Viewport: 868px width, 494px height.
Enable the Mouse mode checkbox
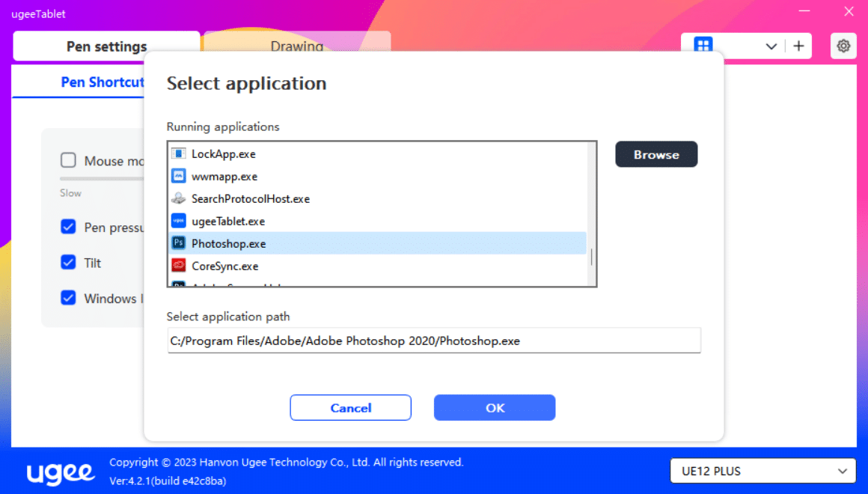[68, 160]
